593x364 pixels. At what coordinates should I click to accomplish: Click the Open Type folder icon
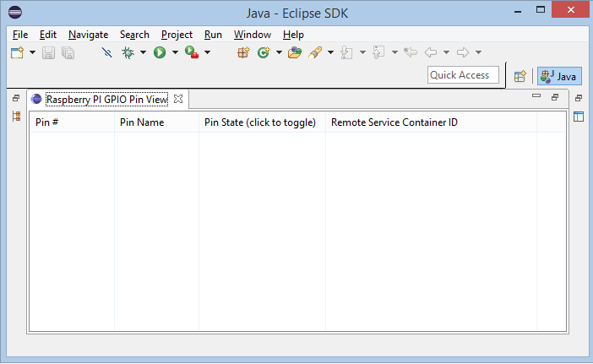click(x=294, y=52)
